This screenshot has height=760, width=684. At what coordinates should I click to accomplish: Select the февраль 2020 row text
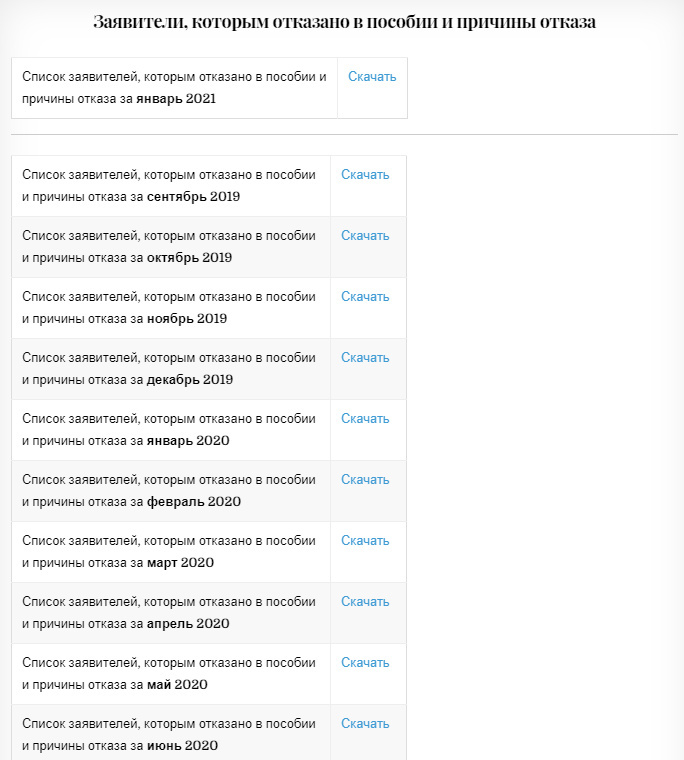click(169, 491)
